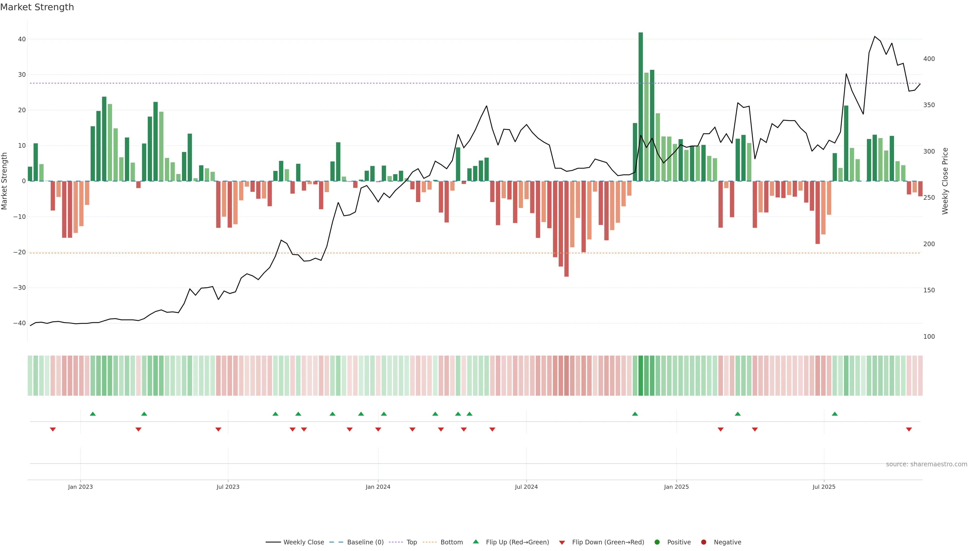Click the rightmost green flip-up triangle marker
Screen dimensions: 980x551
pos(835,414)
